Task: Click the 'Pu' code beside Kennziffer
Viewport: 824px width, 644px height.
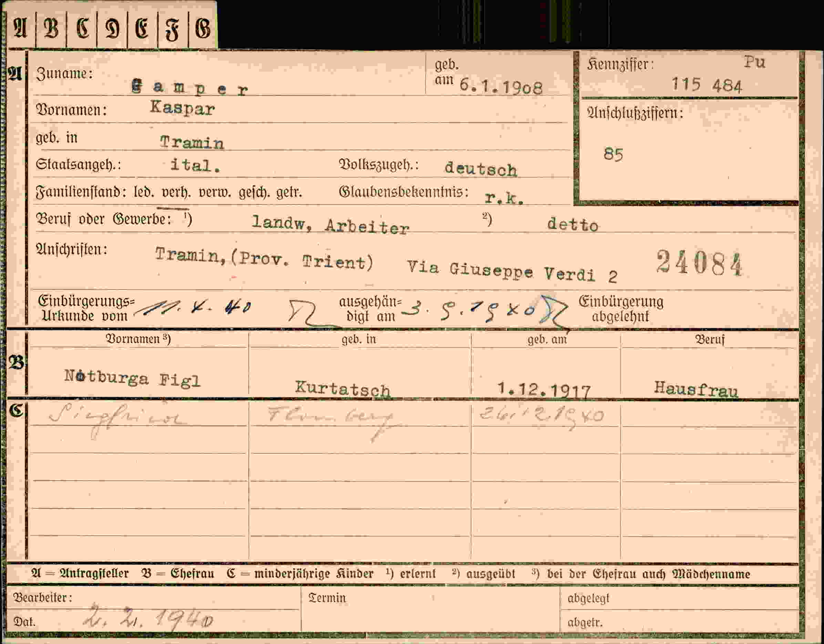Action: [754, 62]
